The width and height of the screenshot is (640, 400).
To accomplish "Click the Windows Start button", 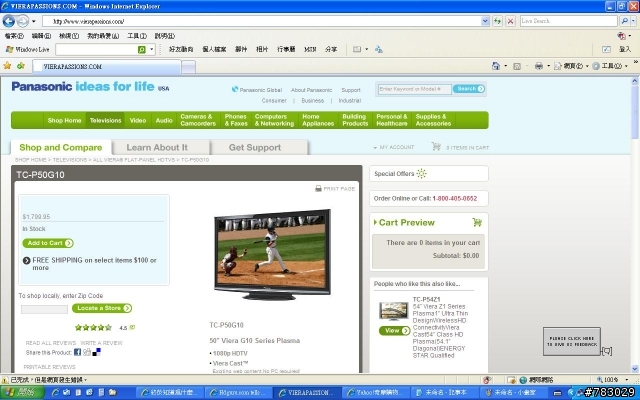I will [22, 392].
